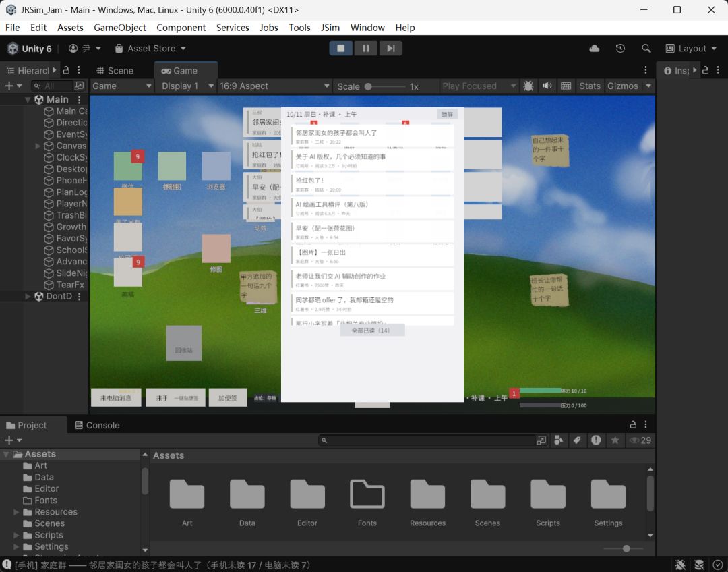This screenshot has width=728, height=572.
Task: Toggle hidden packages visibility eye (29)
Action: coord(640,440)
